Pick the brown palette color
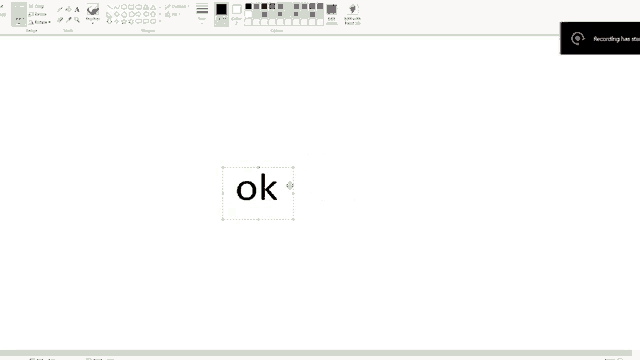Screen dimensions: 640x360 (x=264, y=14)
